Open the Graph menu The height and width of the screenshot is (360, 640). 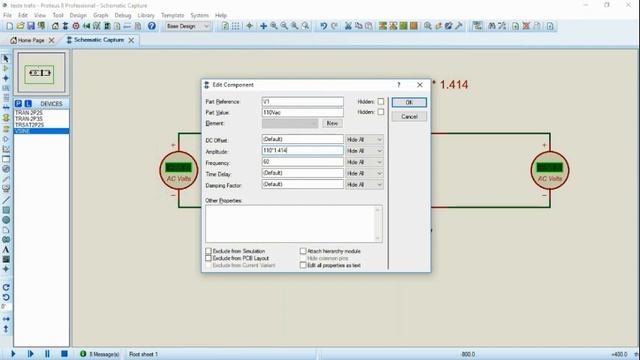click(100, 15)
